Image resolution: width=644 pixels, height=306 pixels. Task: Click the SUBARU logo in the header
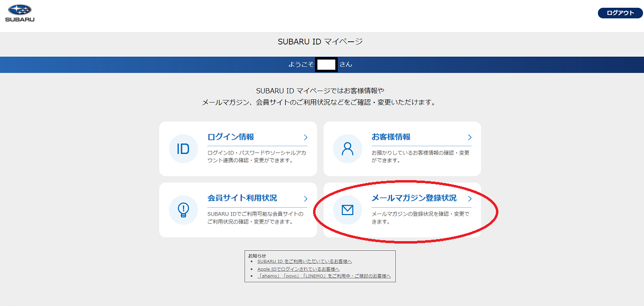[x=19, y=13]
